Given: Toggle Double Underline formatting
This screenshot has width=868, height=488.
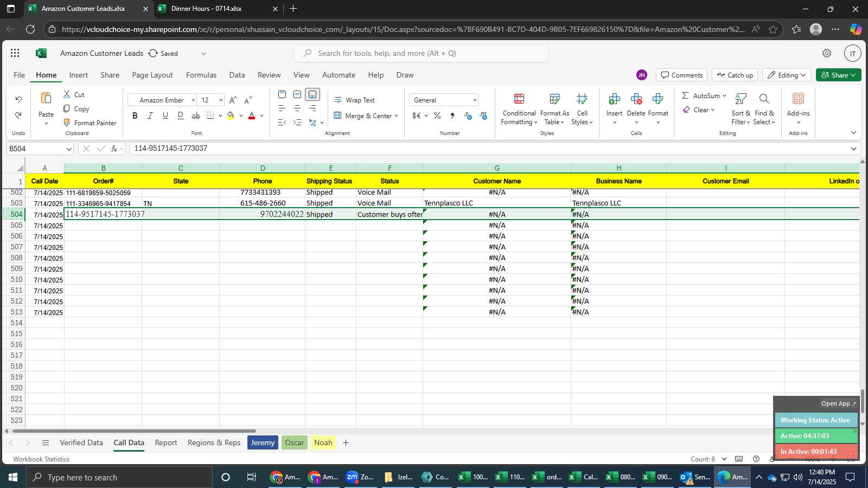Looking at the screenshot, I should click(x=181, y=115).
